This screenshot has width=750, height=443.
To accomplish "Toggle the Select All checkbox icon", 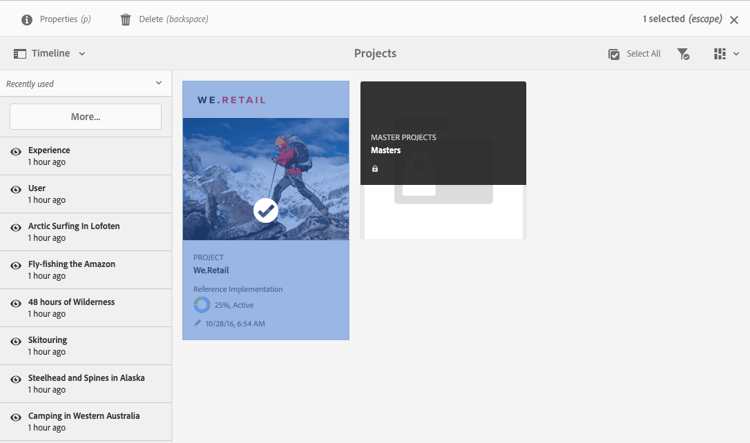I will [x=614, y=54].
